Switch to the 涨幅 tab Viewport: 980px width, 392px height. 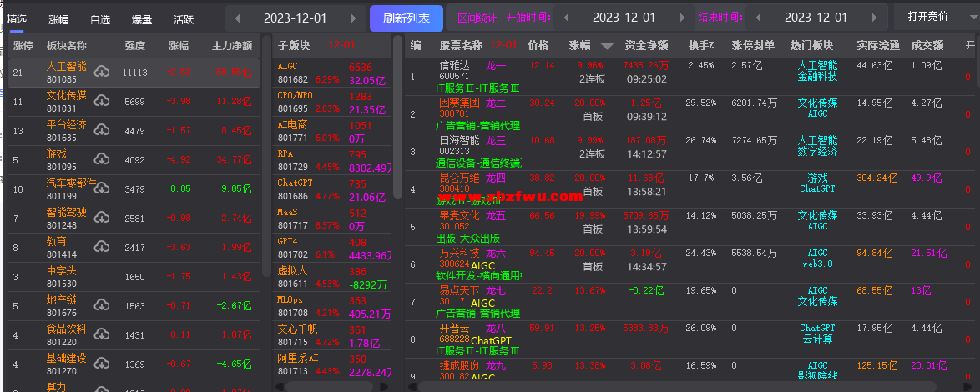pos(58,19)
